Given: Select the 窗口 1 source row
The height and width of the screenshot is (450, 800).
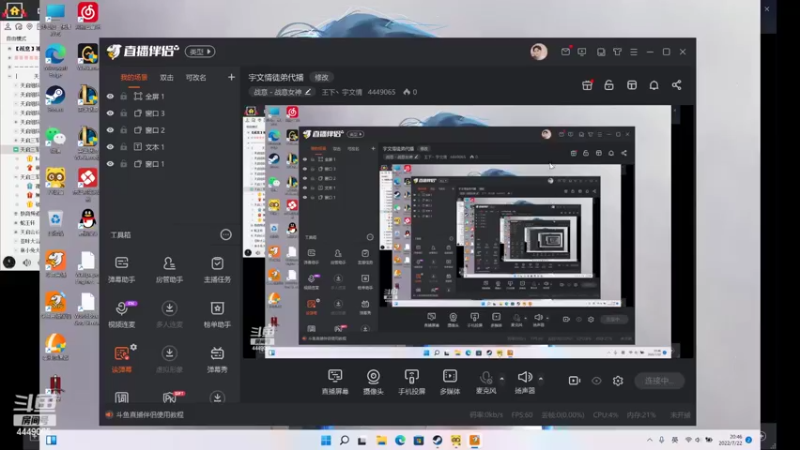Looking at the screenshot, I should pos(169,164).
